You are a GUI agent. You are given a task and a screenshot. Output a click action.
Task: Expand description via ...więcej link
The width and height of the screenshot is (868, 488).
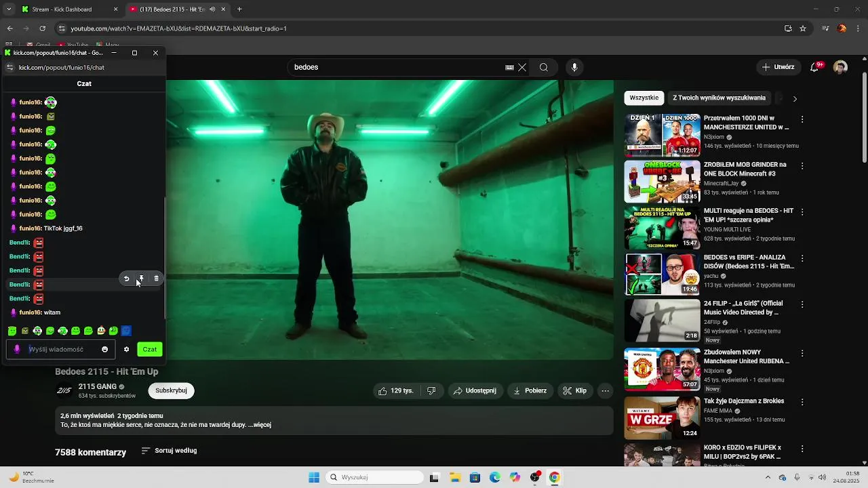(259, 425)
